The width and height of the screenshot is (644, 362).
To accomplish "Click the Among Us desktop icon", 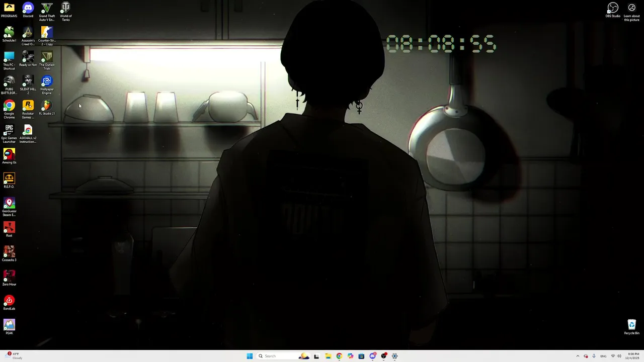I will (9, 156).
